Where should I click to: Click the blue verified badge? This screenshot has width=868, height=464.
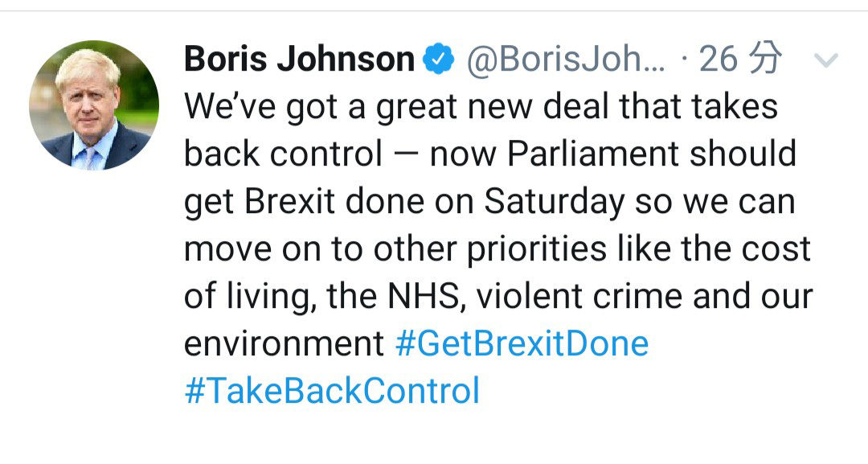click(x=439, y=60)
